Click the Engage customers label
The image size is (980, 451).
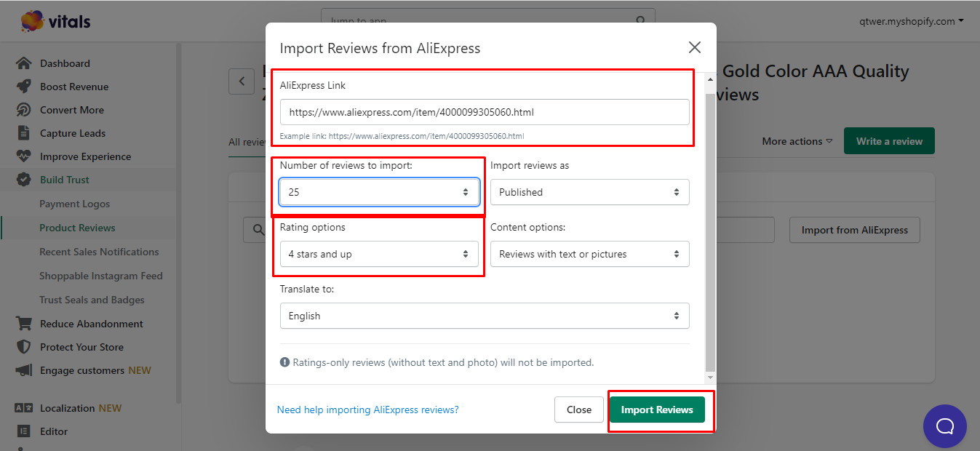pyautogui.click(x=83, y=370)
